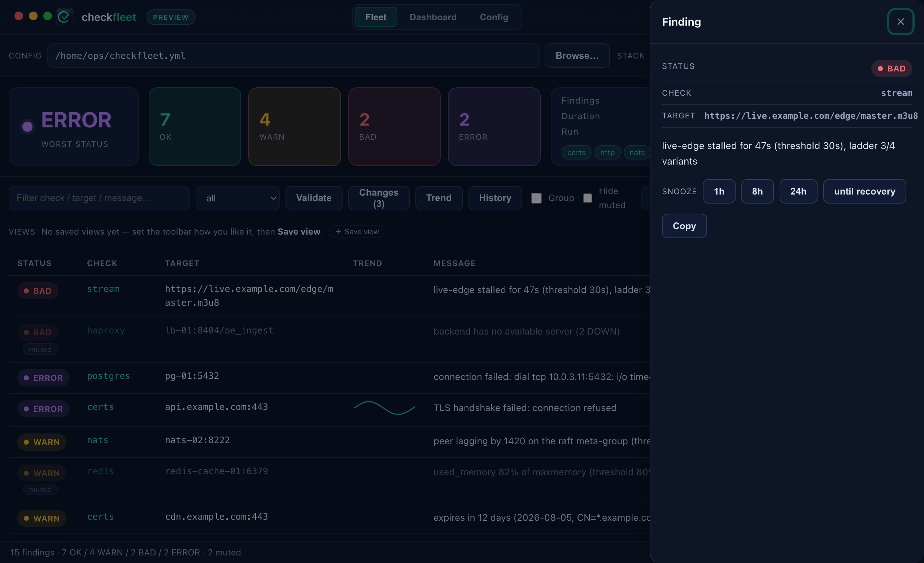The height and width of the screenshot is (563, 924).
Task: Snooze the finding for 1h
Action: tap(719, 191)
